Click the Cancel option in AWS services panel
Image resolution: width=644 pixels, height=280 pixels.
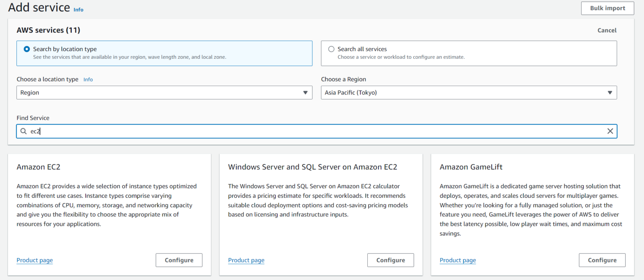(x=607, y=30)
